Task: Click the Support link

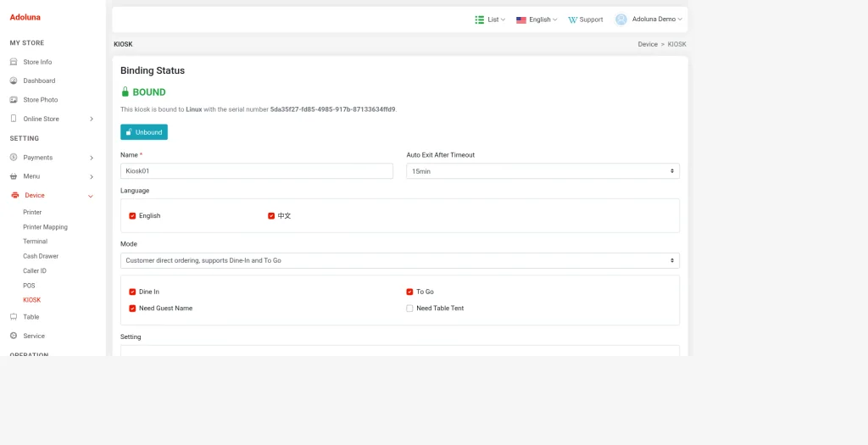Action: tap(586, 19)
